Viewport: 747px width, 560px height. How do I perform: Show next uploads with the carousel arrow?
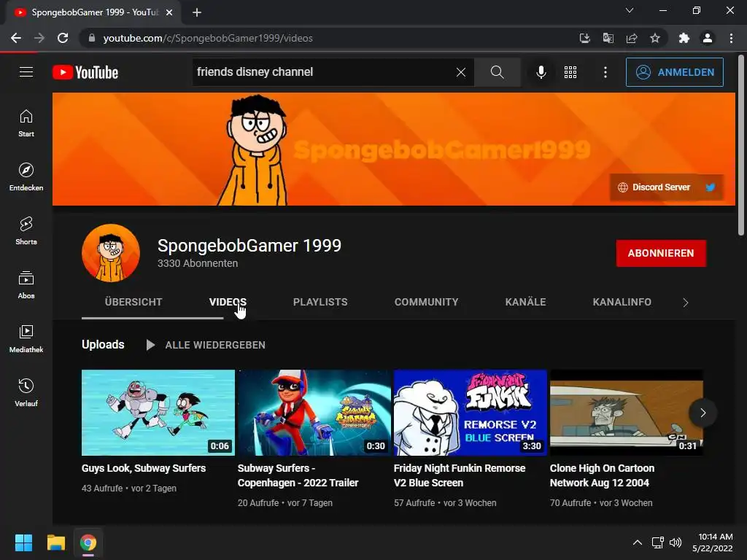click(703, 413)
